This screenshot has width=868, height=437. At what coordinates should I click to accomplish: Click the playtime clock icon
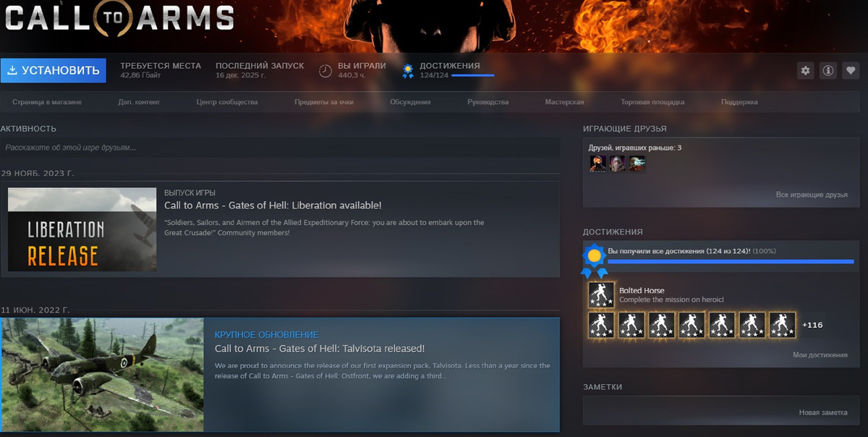325,70
